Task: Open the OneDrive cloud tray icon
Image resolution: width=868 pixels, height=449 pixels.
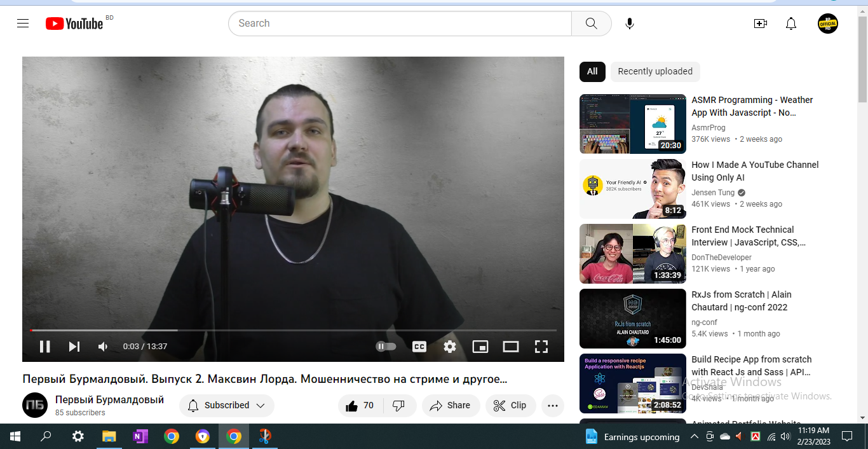Action: coord(725,437)
